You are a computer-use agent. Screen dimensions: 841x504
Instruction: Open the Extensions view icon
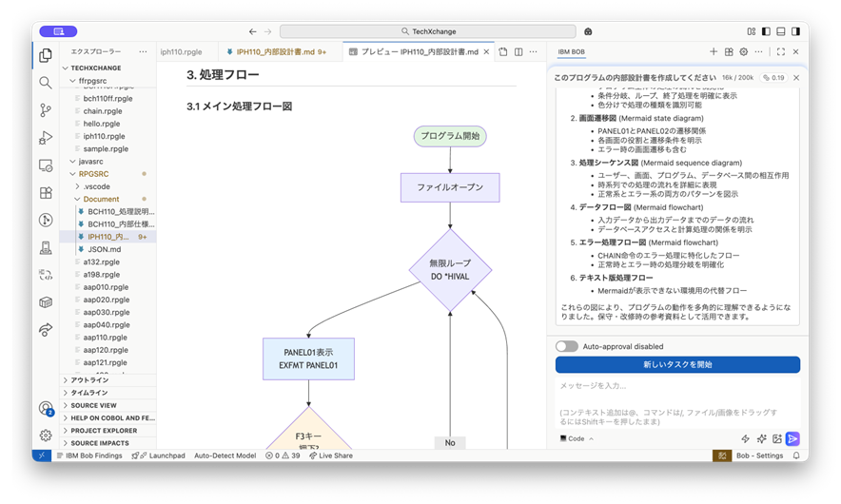46,193
